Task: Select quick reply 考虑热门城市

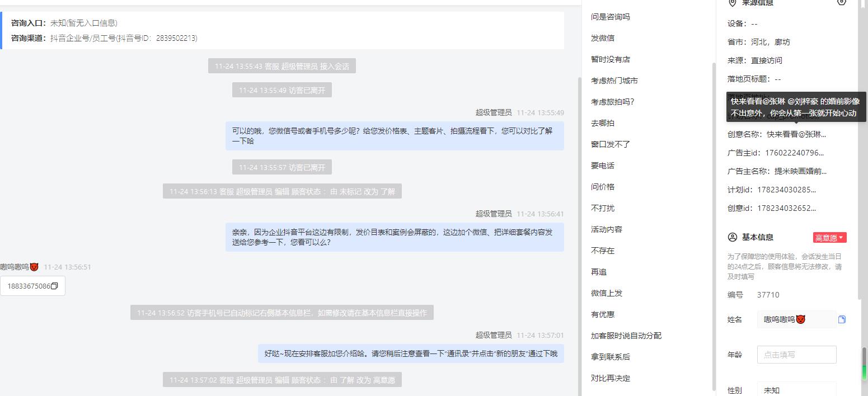Action: pos(614,81)
